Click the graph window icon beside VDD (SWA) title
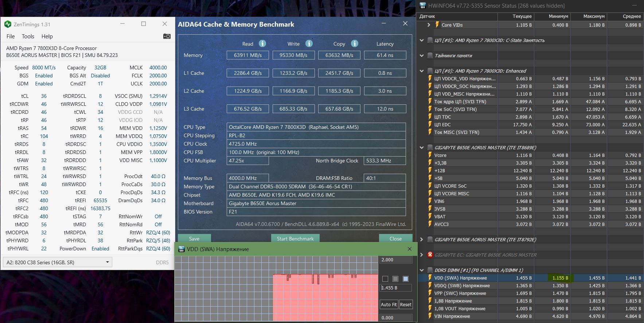Screen dimensions: 644x323 [x=181, y=249]
